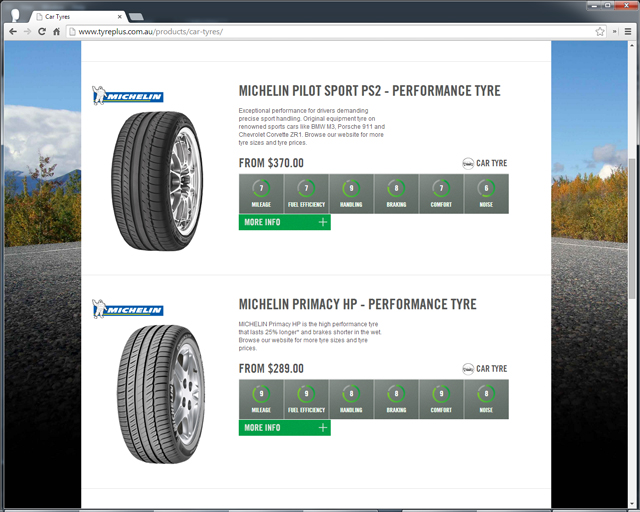640x512 pixels.
Task: Select the Car Tyres browser tab
Action: [78, 17]
